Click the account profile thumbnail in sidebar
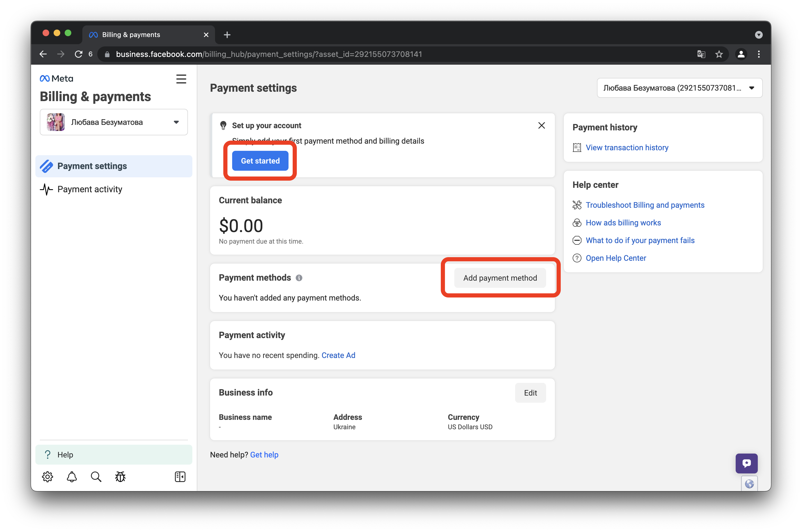 [x=56, y=122]
